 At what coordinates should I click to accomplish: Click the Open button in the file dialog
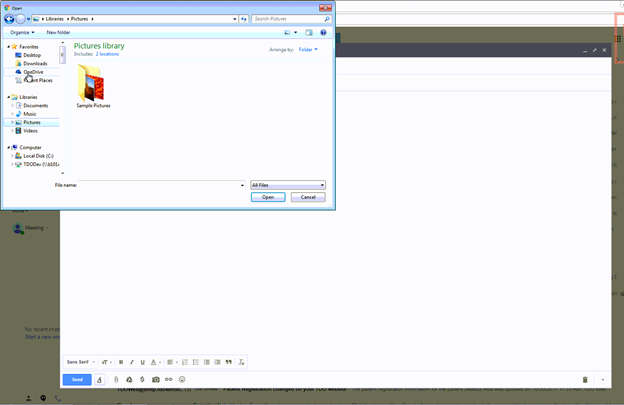(x=268, y=197)
